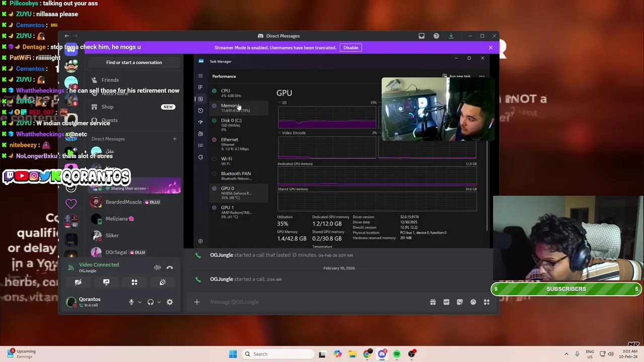Open the GIF picker
The image size is (644, 362).
tap(446, 302)
